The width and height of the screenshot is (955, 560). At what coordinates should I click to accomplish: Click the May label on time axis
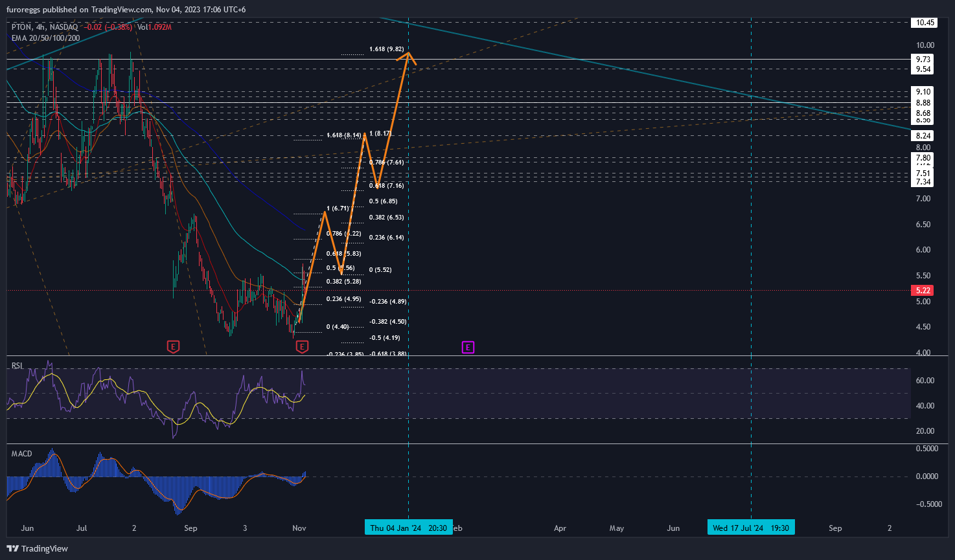coord(617,528)
